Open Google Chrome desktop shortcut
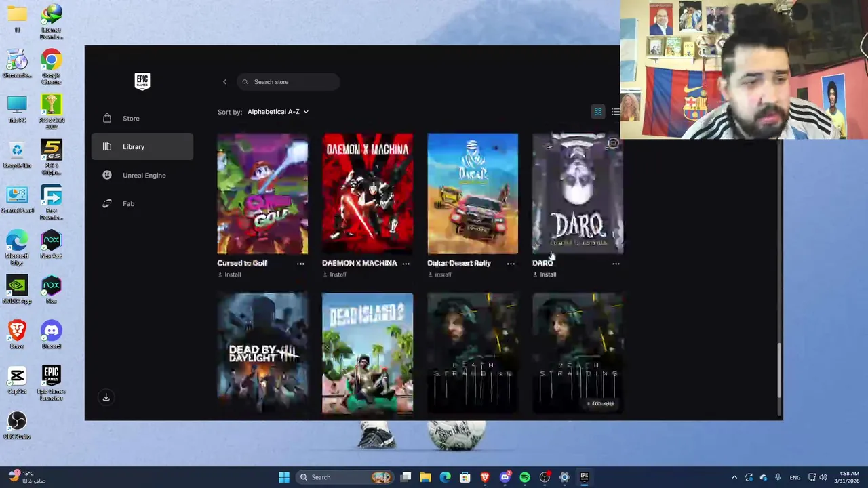Viewport: 868px width, 488px height. [x=51, y=67]
